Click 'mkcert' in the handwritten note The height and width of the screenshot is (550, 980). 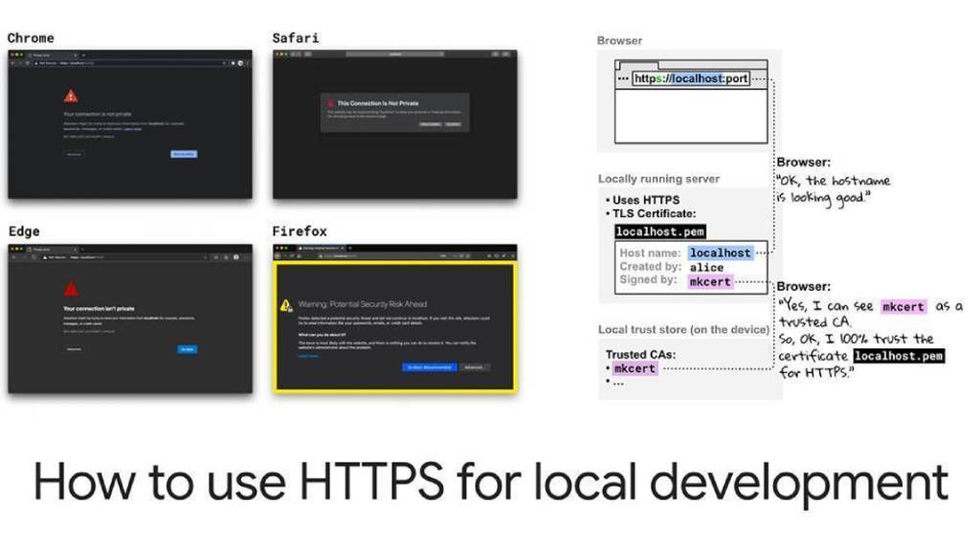[903, 307]
